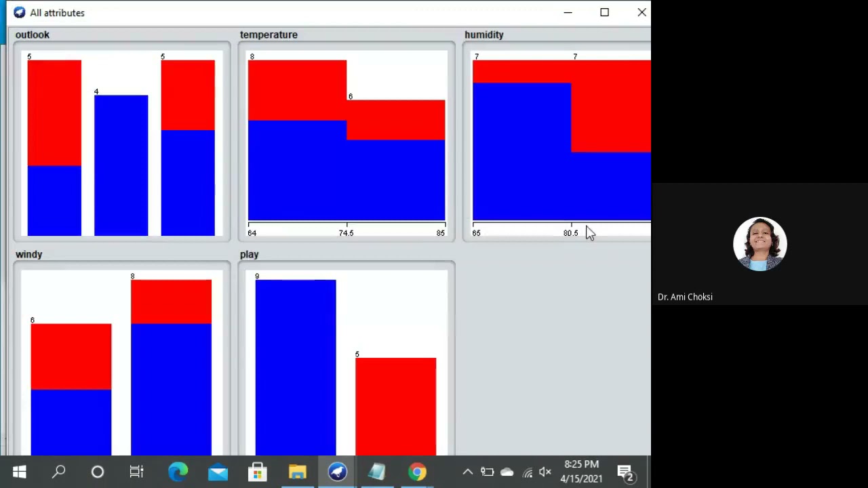Click the 80.5 humidity axis value
The width and height of the screenshot is (868, 488).
(570, 233)
